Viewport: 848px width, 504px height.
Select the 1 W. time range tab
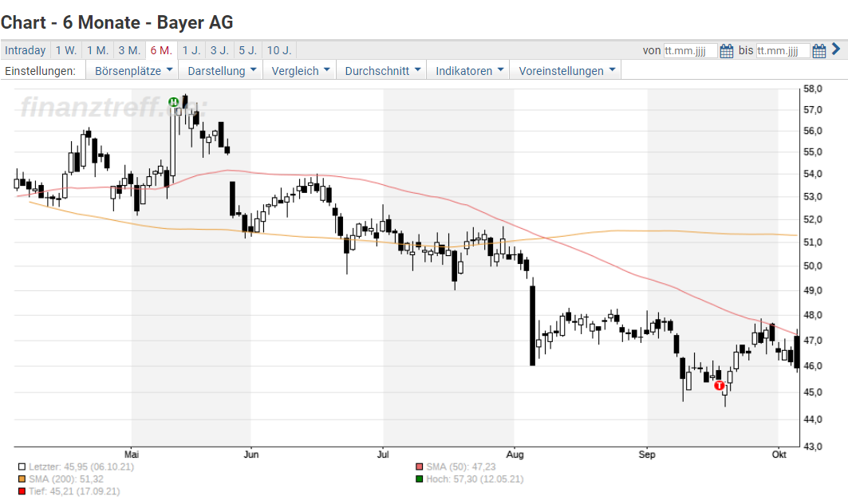click(66, 50)
